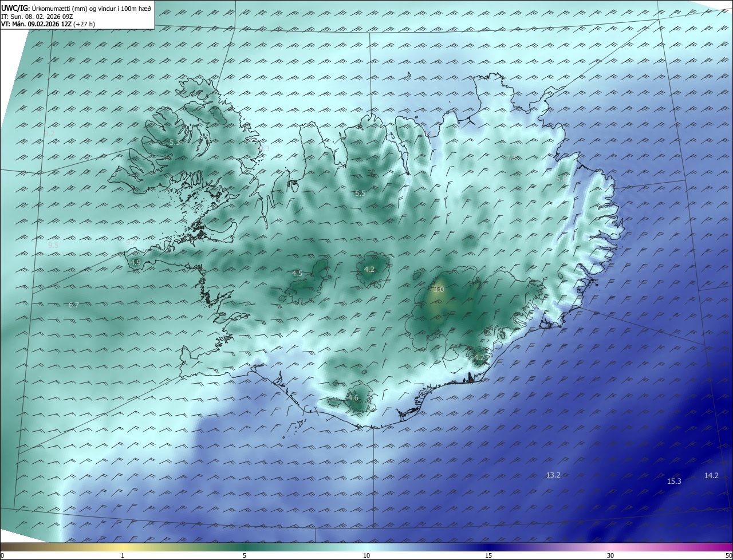733x560 pixels.
Task: Click the 4.5 value on the map
Action: (297, 274)
